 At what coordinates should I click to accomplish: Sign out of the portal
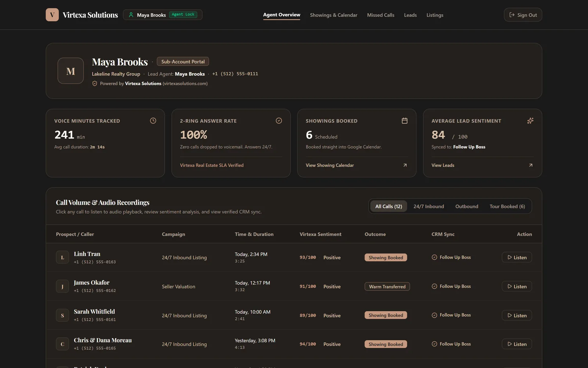click(523, 15)
